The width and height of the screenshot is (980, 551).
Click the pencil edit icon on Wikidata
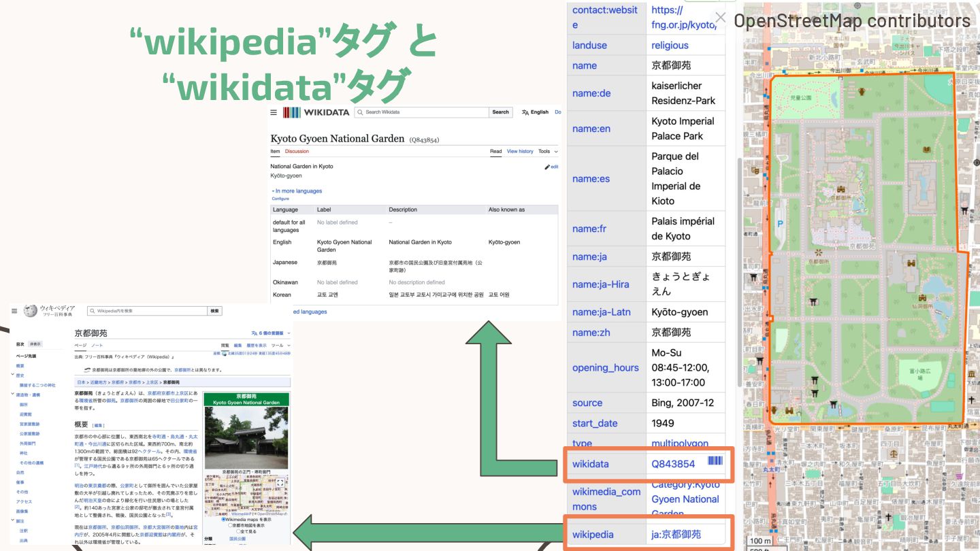[x=547, y=167]
